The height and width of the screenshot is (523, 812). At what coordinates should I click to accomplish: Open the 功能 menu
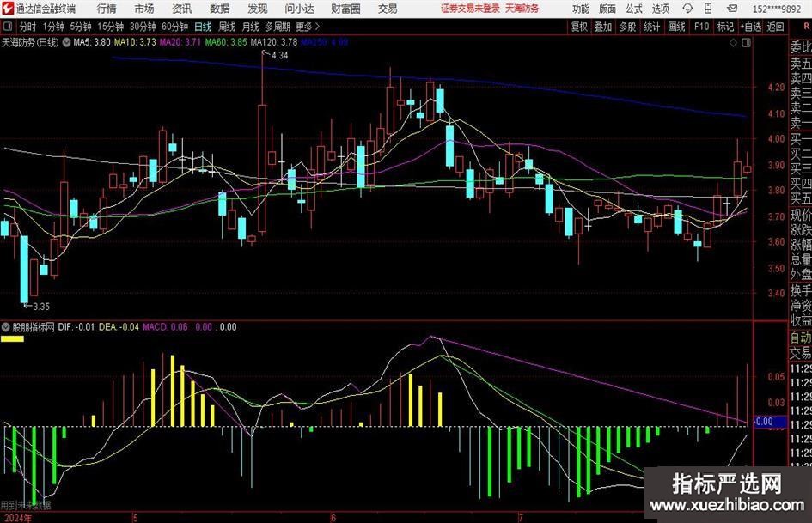581,9
